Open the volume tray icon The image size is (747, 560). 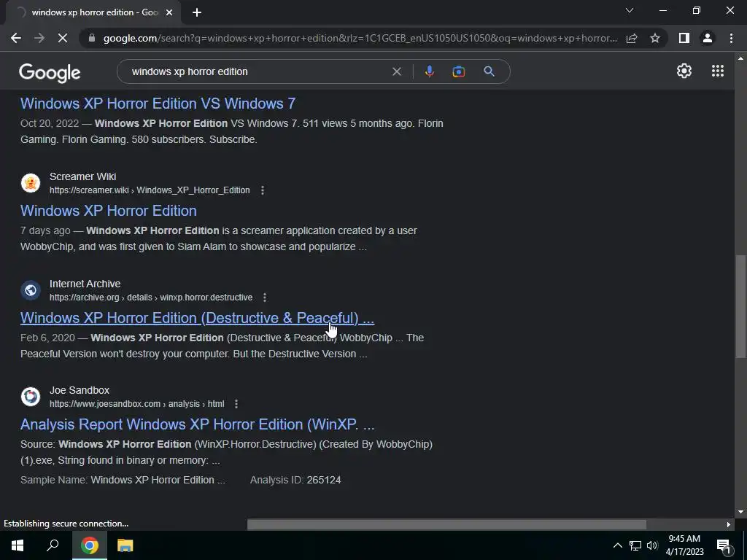pos(652,545)
